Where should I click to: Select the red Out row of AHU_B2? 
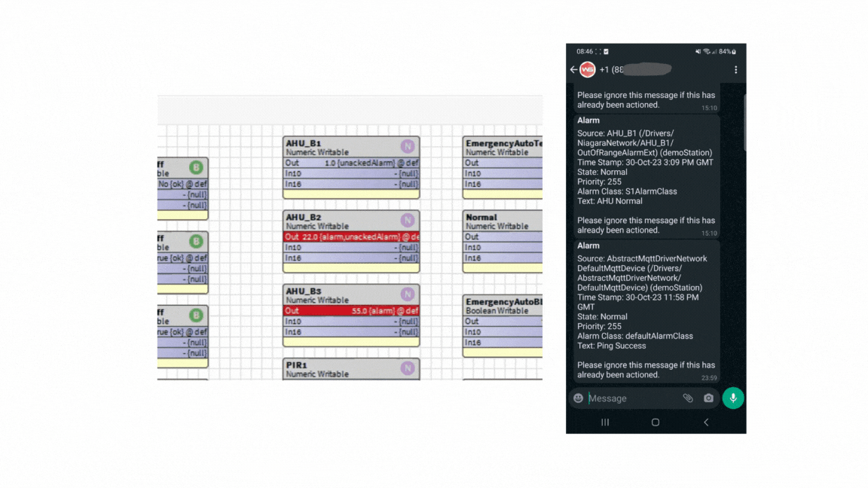(351, 236)
